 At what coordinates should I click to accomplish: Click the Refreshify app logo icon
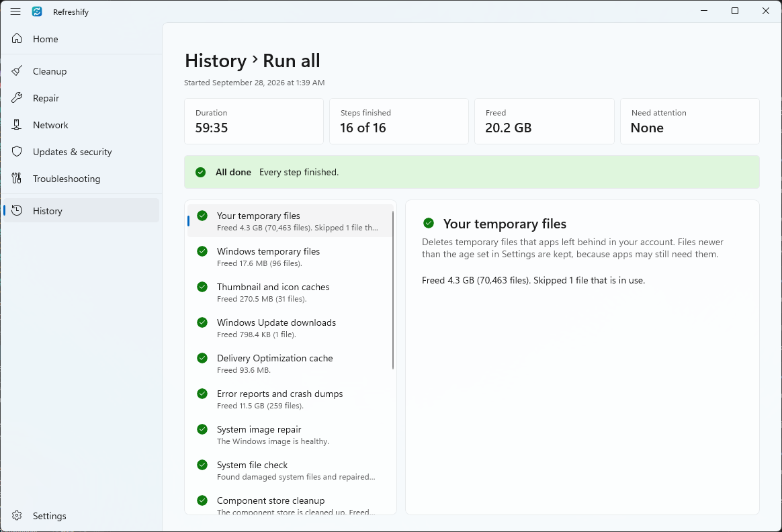37,11
